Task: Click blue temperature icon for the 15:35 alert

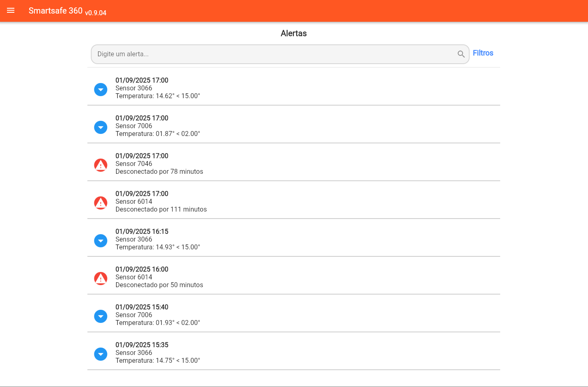Action: tap(101, 354)
